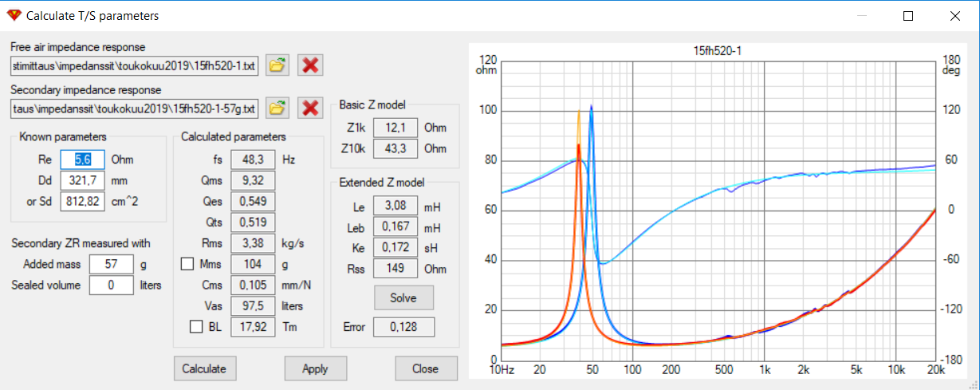Select the Vas value 97,5
Image resolution: width=980 pixels, height=390 pixels.
253,305
